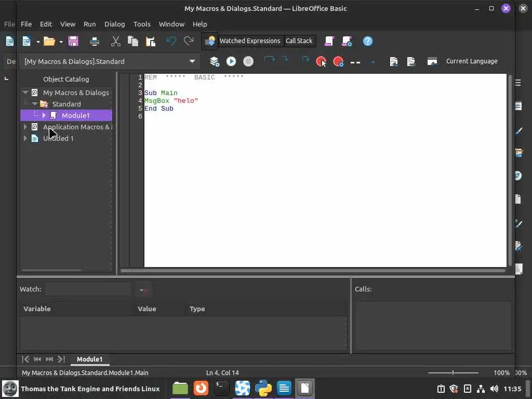Viewport: 532px width, 399px height.
Task: Click the code line MsgBox "helo"
Action: click(171, 101)
